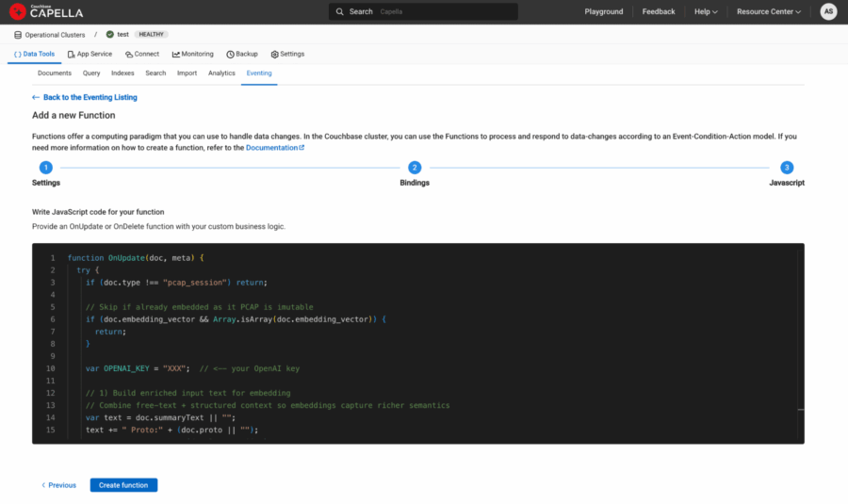The height and width of the screenshot is (504, 848).
Task: Click the Couchbase Capella logo
Action: [x=46, y=11]
